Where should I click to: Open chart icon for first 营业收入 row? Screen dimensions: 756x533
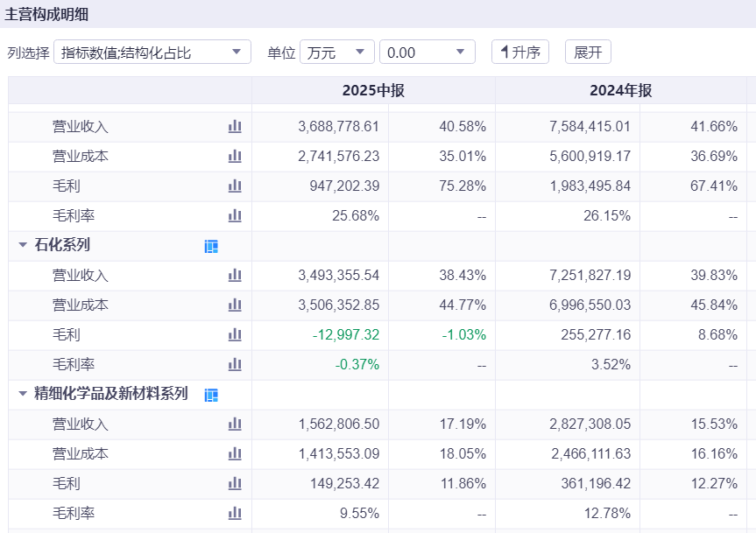click(235, 127)
